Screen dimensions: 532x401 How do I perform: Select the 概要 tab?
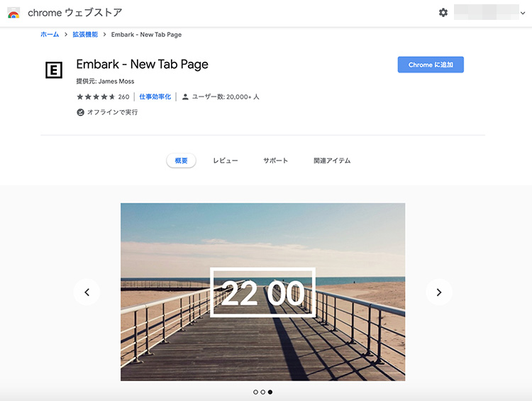(181, 160)
